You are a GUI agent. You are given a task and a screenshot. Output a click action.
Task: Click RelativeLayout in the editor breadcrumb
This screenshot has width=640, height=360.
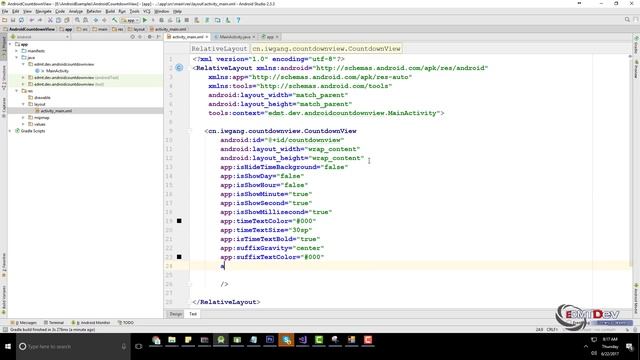(219, 49)
